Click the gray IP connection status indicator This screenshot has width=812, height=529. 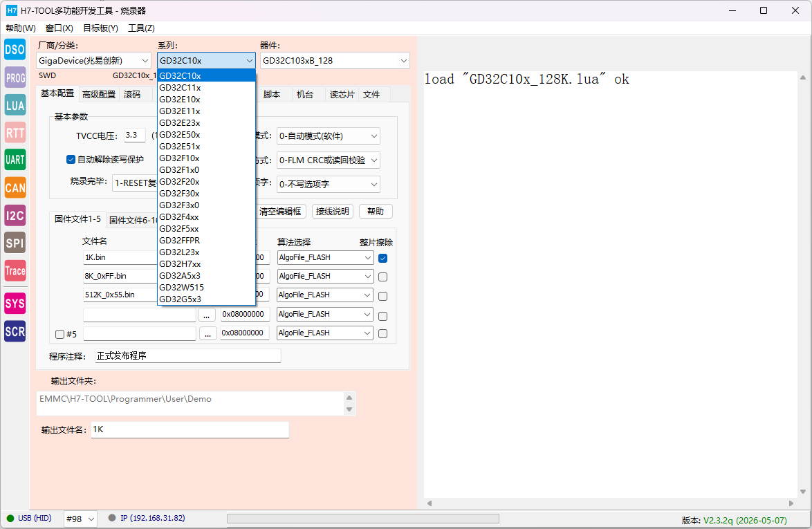point(112,518)
